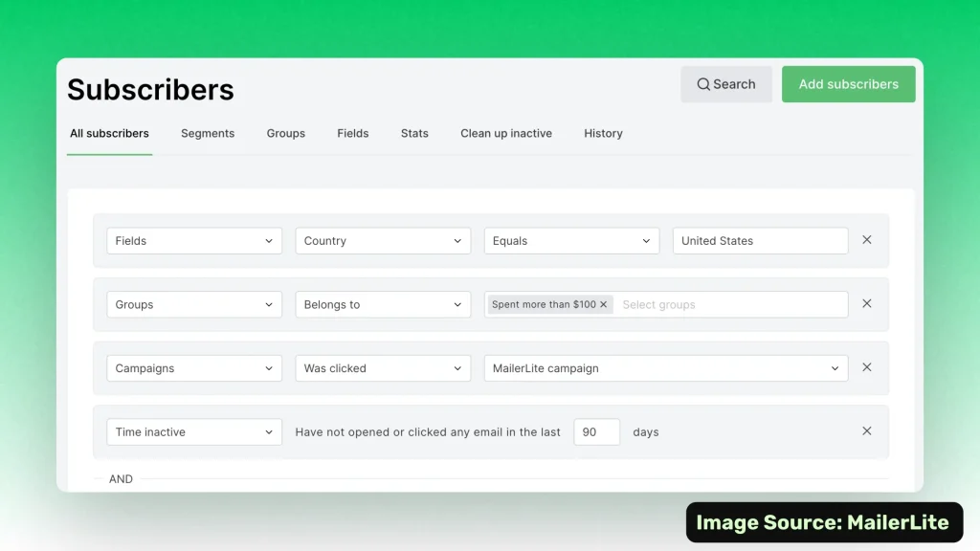Go to the Fields tab
Image resolution: width=980 pixels, height=551 pixels.
pos(352,133)
